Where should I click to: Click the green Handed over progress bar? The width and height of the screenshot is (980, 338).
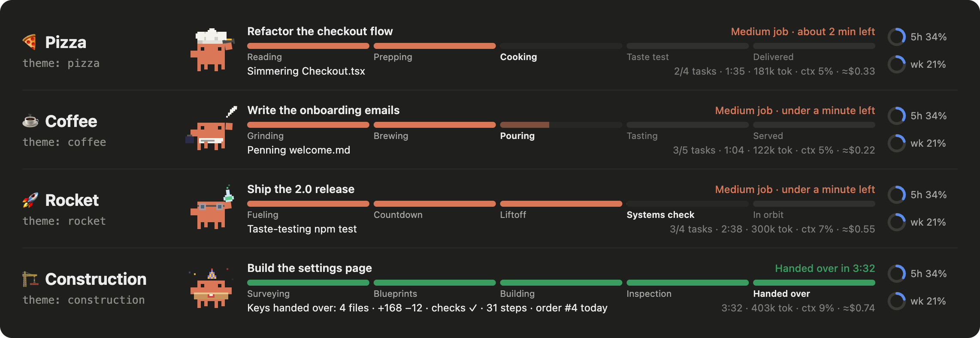click(x=814, y=283)
